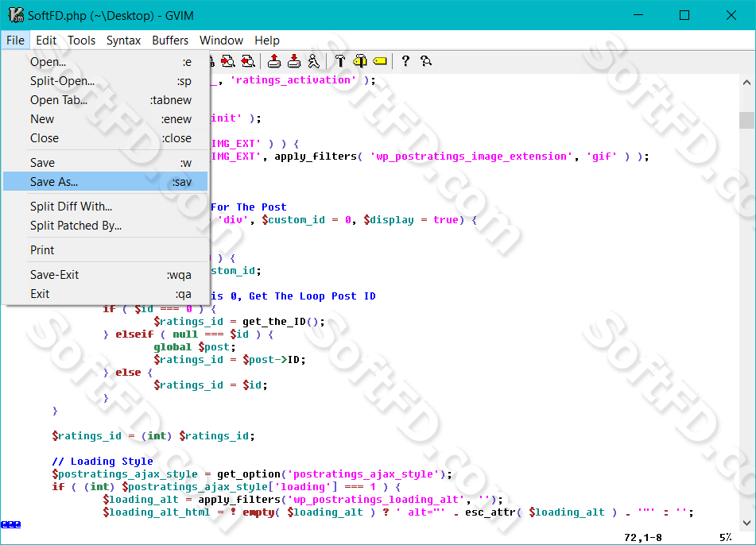Select Open Tab... menu entry

[x=106, y=100]
